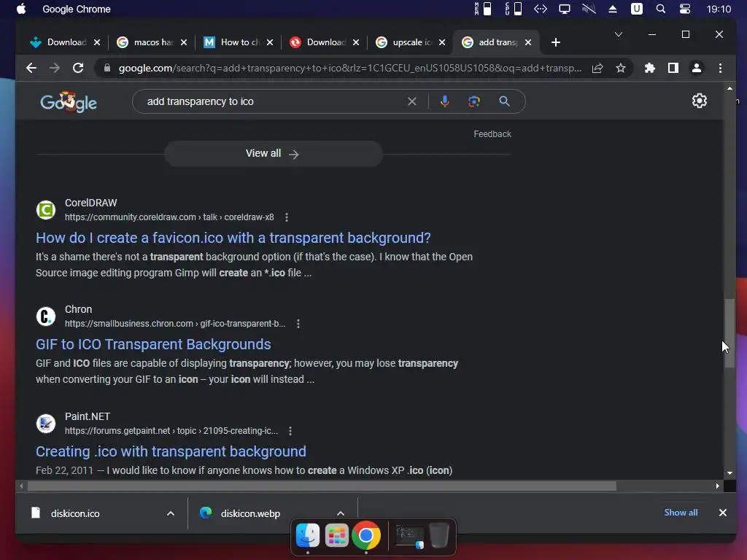Click the horizontal scrollbar thumb

322,486
